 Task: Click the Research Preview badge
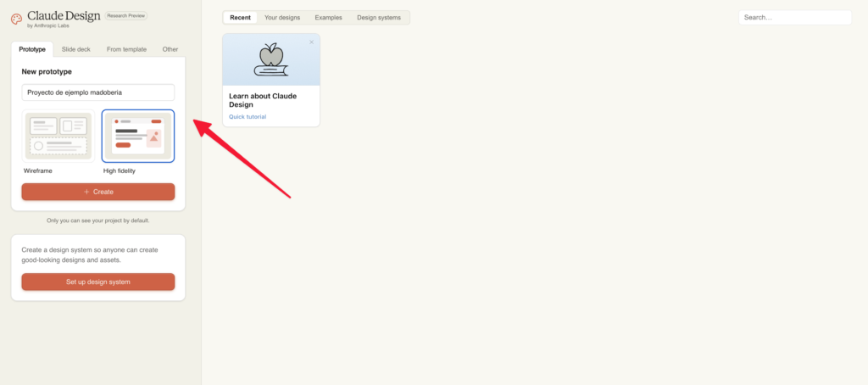[125, 15]
